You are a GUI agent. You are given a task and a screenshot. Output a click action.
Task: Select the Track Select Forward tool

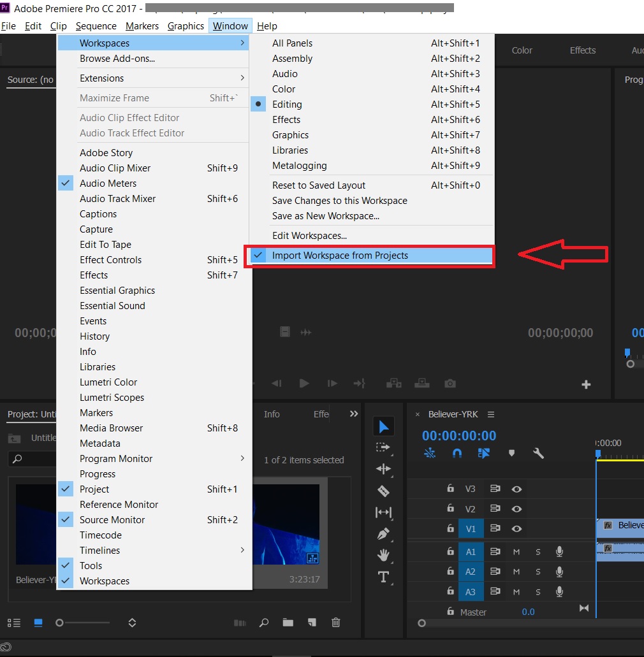[x=383, y=447]
